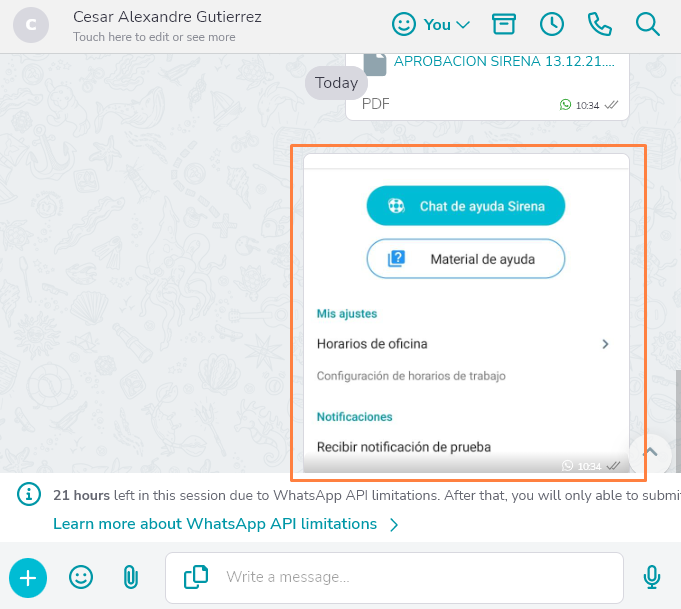This screenshot has height=609, width=681.
Task: Record audio with the microphone icon
Action: point(651,577)
